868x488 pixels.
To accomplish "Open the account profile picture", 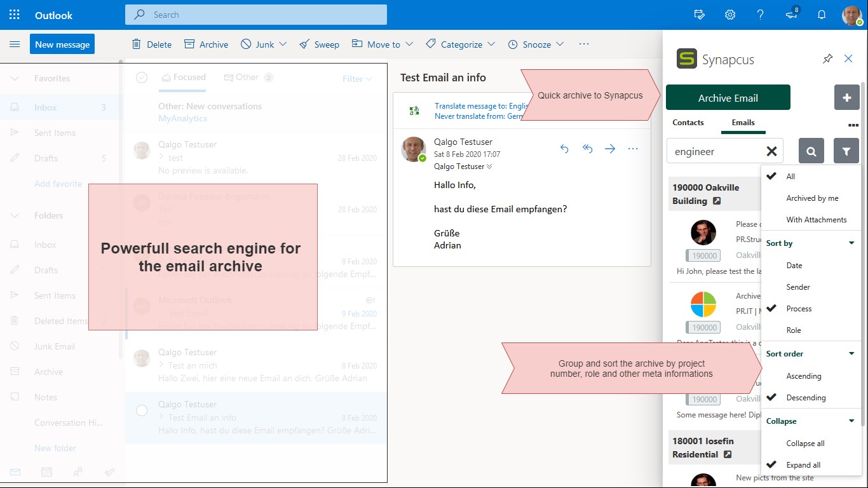I will pyautogui.click(x=852, y=15).
